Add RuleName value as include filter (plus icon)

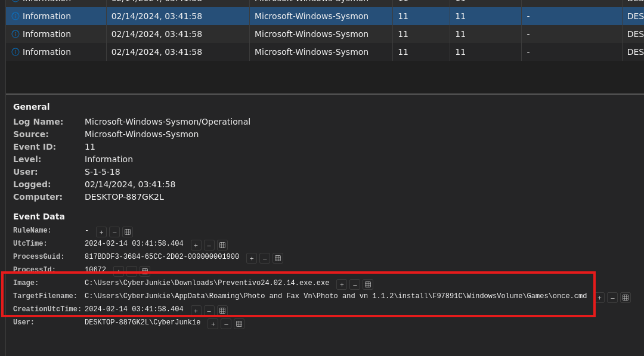101,232
